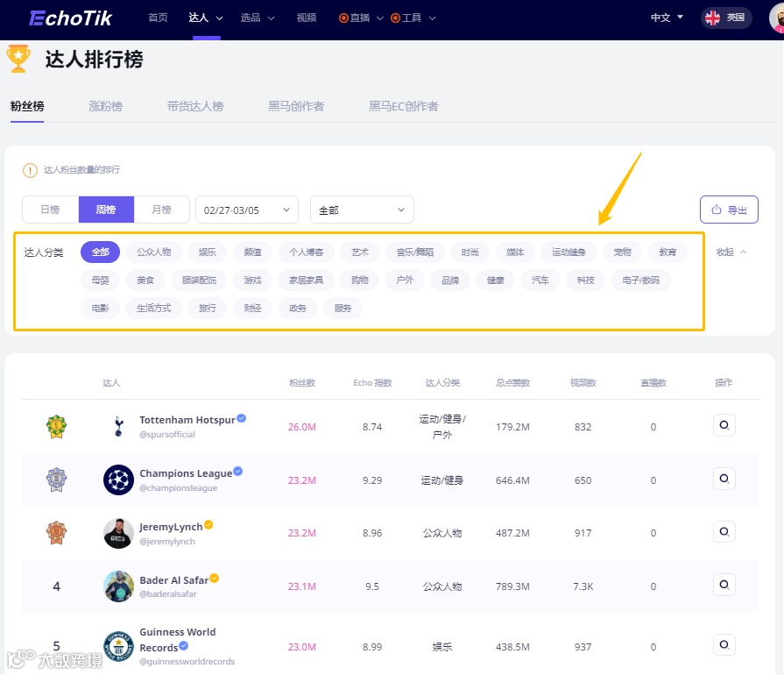The height and width of the screenshot is (675, 784).
Task: Switch to the 黑马创作者 tab
Action: coord(296,106)
